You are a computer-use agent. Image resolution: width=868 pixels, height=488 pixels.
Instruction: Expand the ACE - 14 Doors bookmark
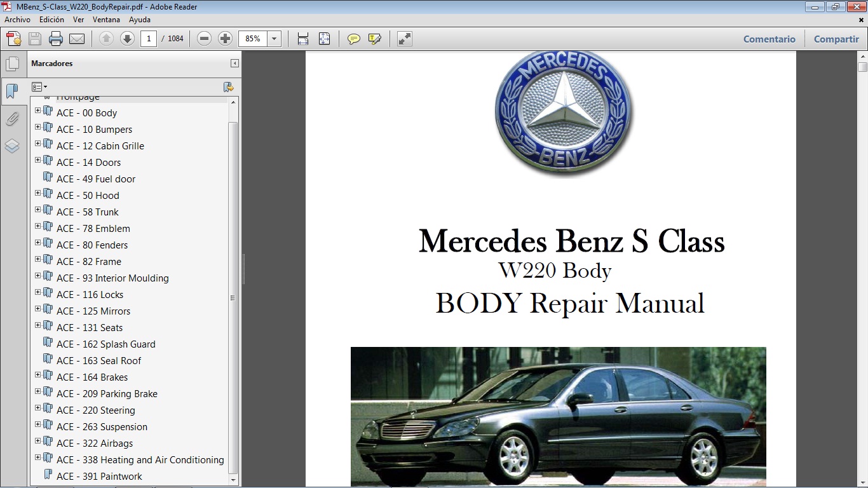pos(37,160)
